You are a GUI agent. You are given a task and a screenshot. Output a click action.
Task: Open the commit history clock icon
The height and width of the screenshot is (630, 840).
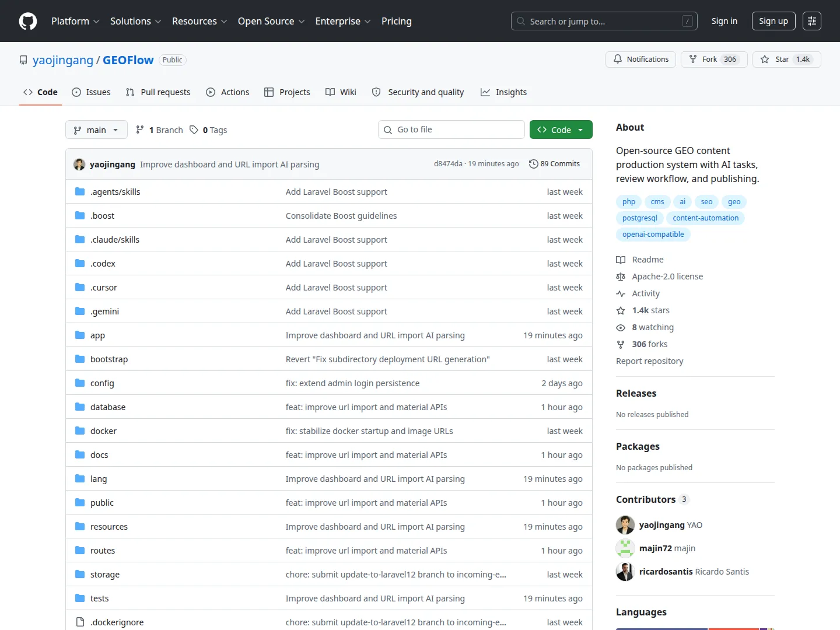click(533, 164)
